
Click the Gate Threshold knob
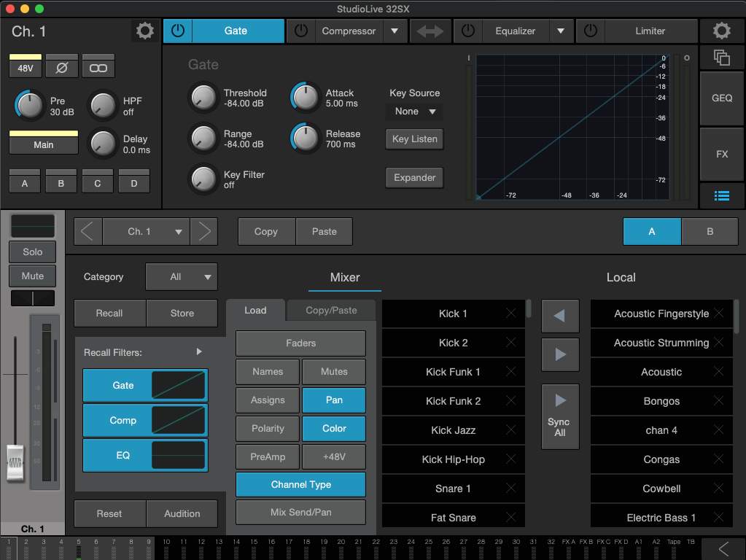click(203, 98)
